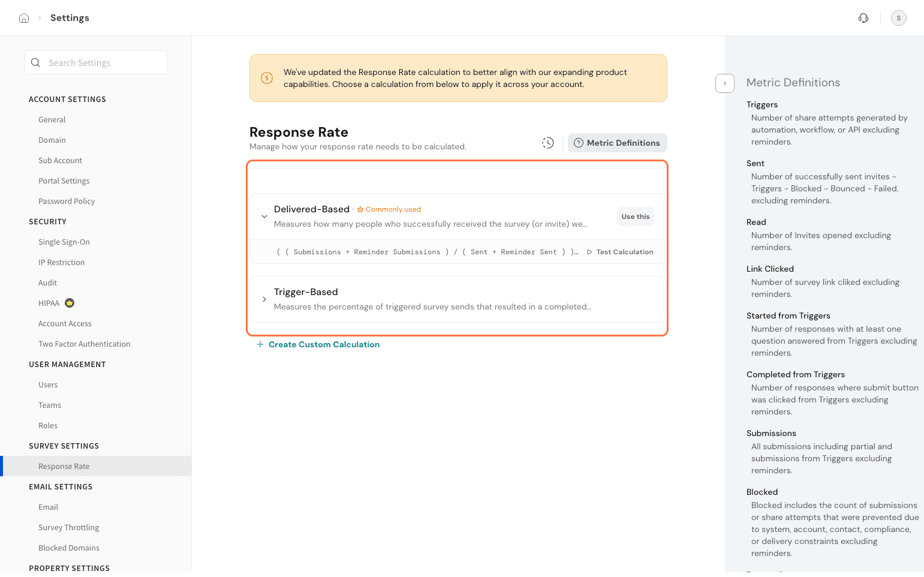Expand the Trigger-Based calculation section
Screen dimensions: 924x577
tap(264, 299)
